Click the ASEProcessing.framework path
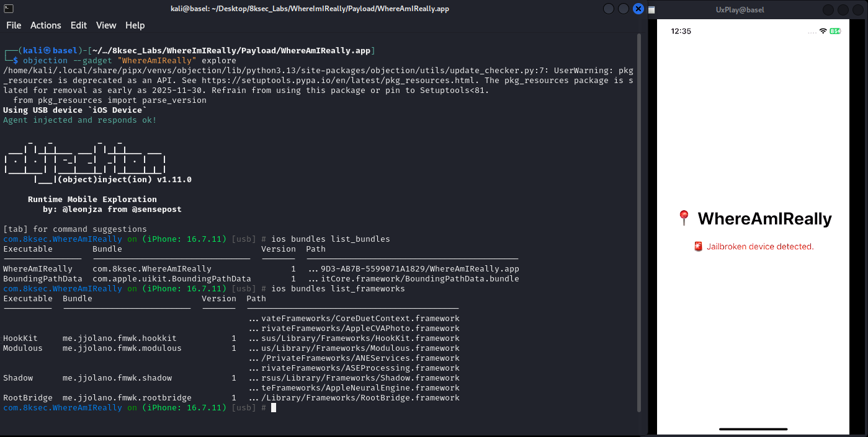The width and height of the screenshot is (868, 437). 354,368
